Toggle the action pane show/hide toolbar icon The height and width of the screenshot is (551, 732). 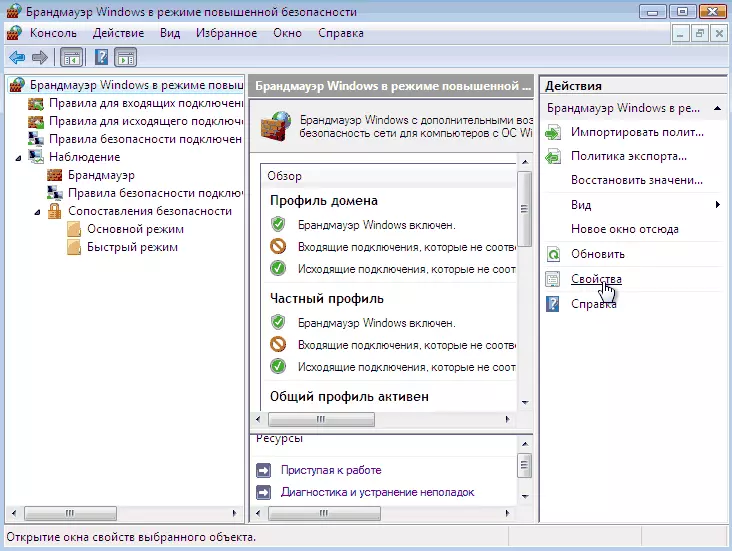(125, 57)
